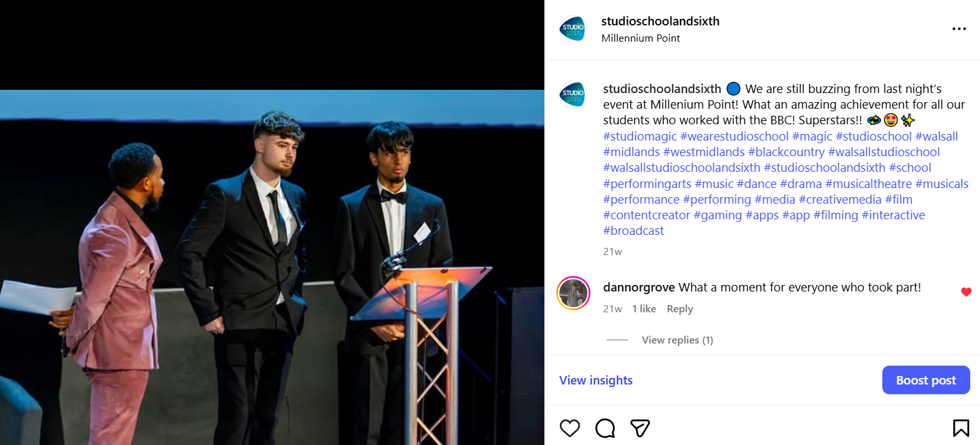View the 1 like on comment
The height and width of the screenshot is (445, 980).
[644, 309]
